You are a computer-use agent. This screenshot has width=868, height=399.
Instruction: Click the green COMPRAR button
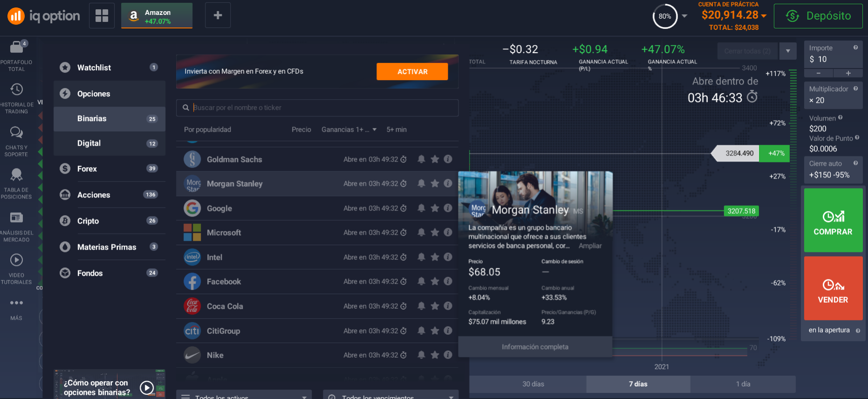(833, 220)
